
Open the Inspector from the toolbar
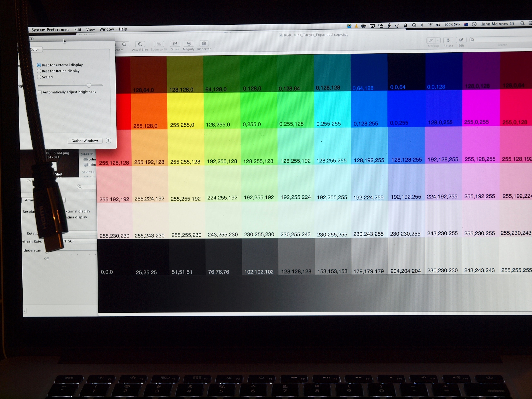click(204, 44)
